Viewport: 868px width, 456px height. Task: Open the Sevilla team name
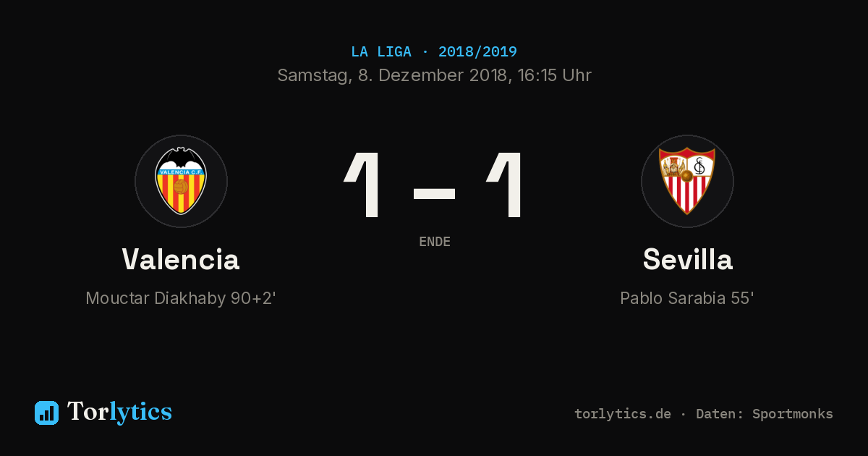687,259
